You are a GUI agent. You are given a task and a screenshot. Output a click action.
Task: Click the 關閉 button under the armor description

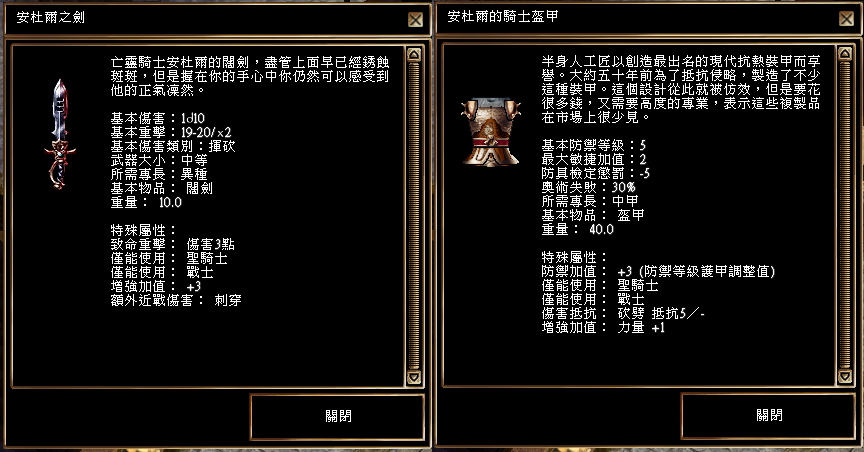[x=769, y=415]
